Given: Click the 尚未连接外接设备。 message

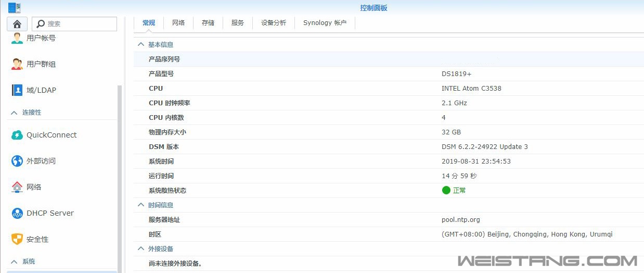Looking at the screenshot, I should tap(175, 264).
